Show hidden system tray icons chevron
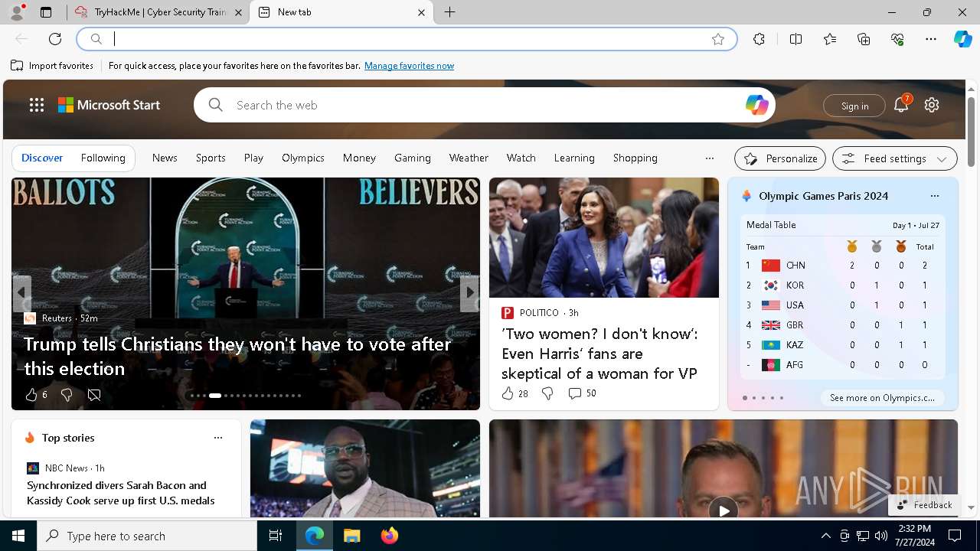The width and height of the screenshot is (980, 551). click(x=826, y=536)
